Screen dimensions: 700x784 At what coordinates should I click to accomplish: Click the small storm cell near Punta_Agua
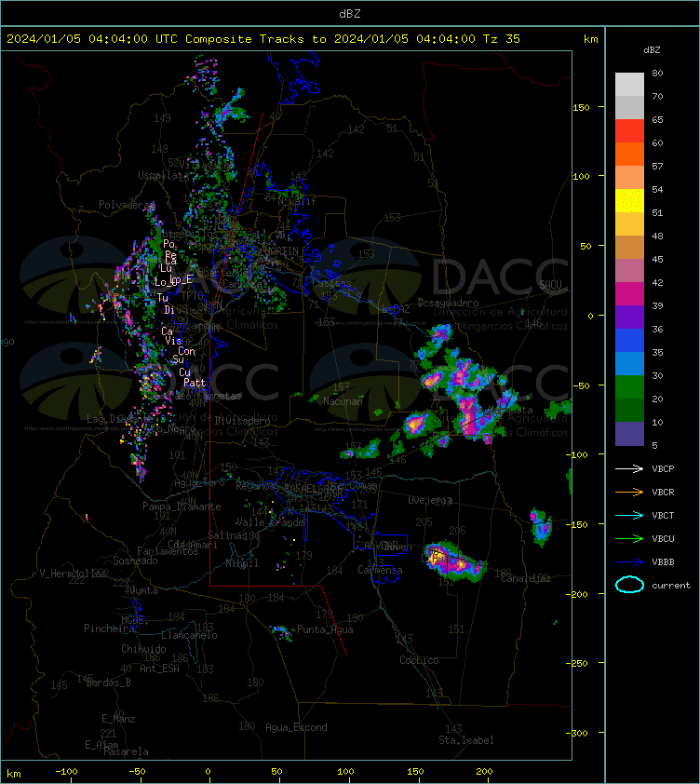[x=281, y=632]
